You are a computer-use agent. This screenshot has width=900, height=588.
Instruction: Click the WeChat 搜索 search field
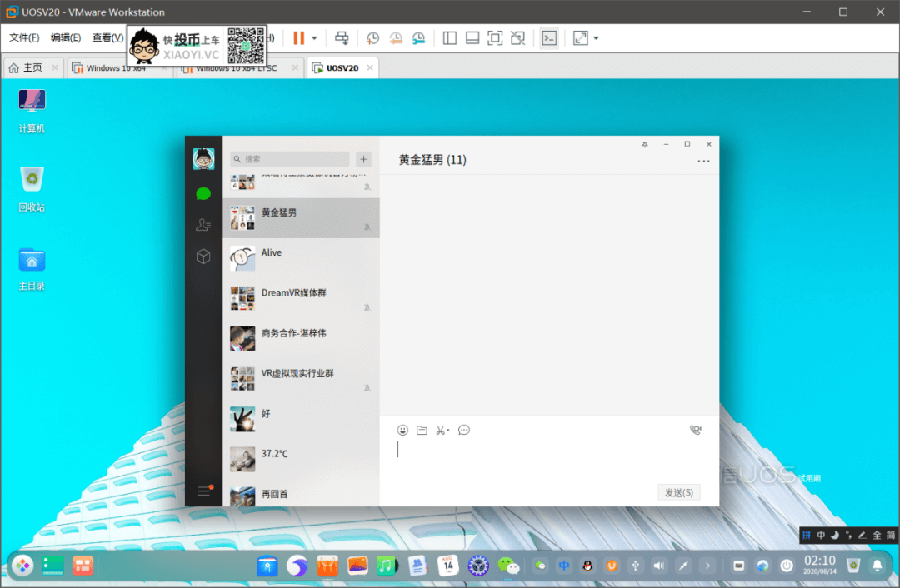[x=290, y=159]
